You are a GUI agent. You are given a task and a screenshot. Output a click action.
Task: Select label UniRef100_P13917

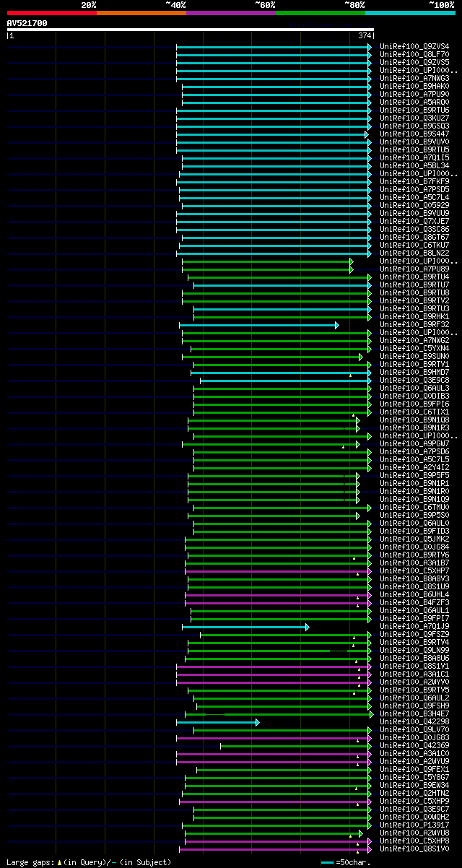pos(414,825)
